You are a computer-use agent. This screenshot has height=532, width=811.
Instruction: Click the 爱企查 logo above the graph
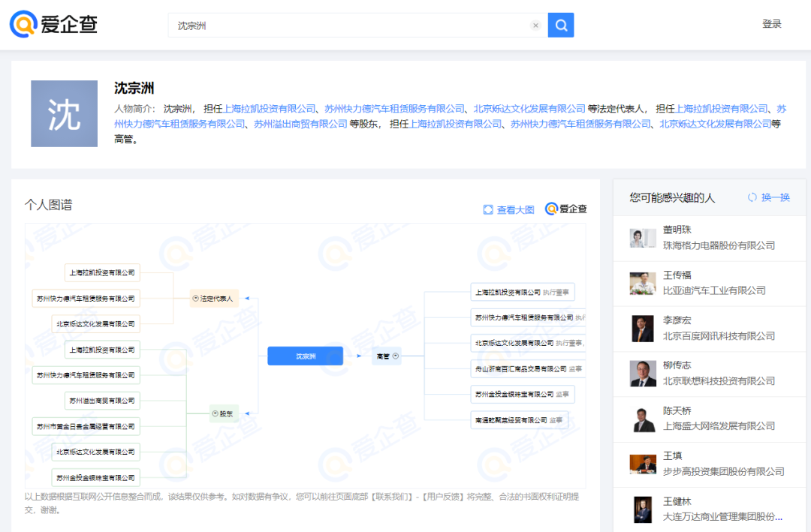(566, 209)
